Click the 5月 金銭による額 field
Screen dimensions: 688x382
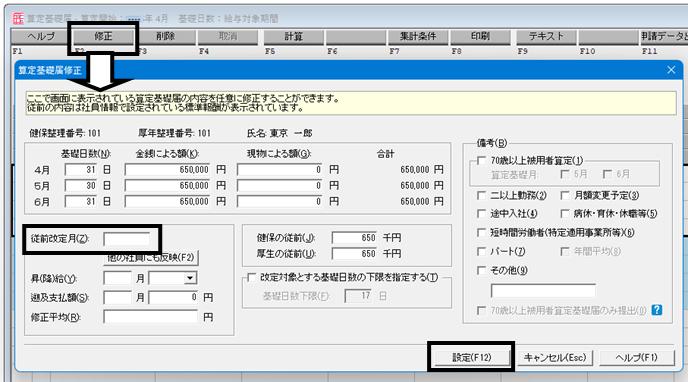(168, 186)
